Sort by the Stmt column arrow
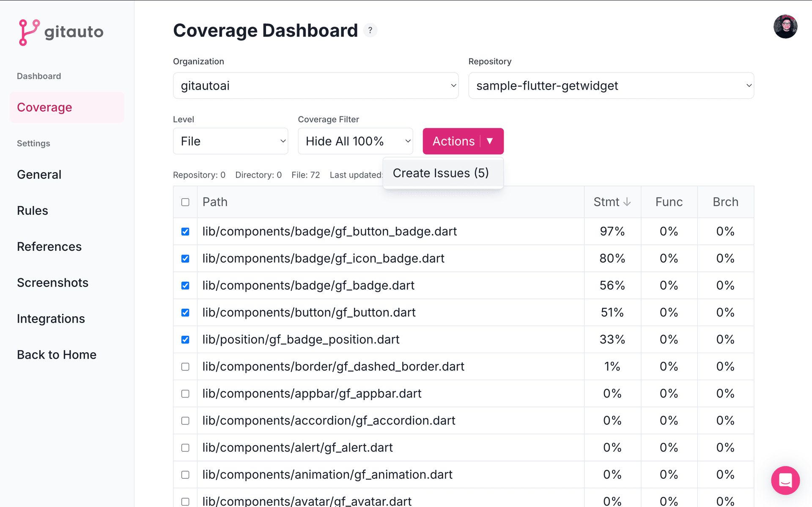Screen dimensions: 812x507 click(x=627, y=202)
